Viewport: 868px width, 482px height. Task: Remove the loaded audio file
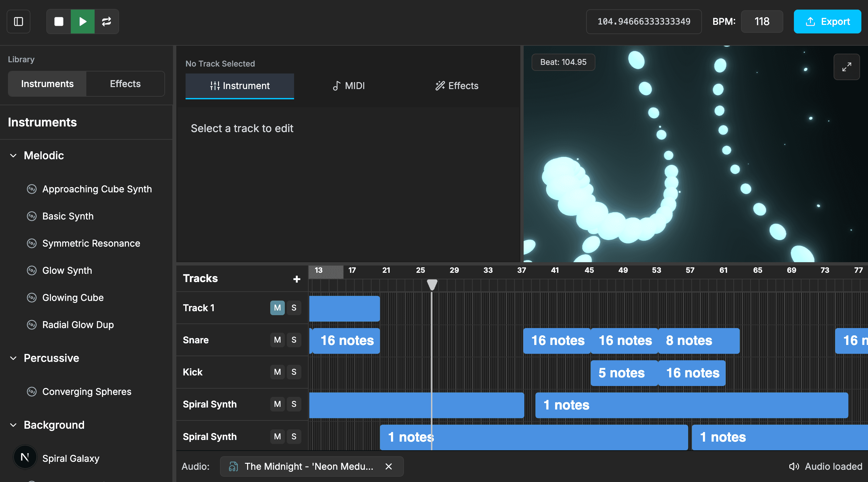coord(388,466)
